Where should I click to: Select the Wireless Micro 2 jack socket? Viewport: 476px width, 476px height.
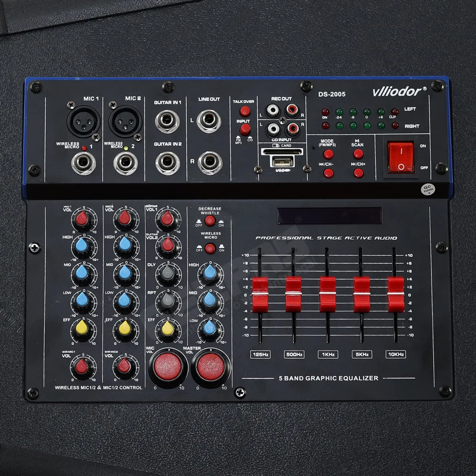[126, 163]
